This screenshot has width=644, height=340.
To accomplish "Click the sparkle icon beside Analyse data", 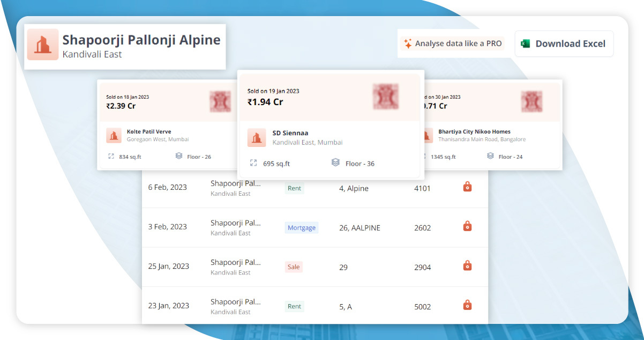I will [x=408, y=44].
